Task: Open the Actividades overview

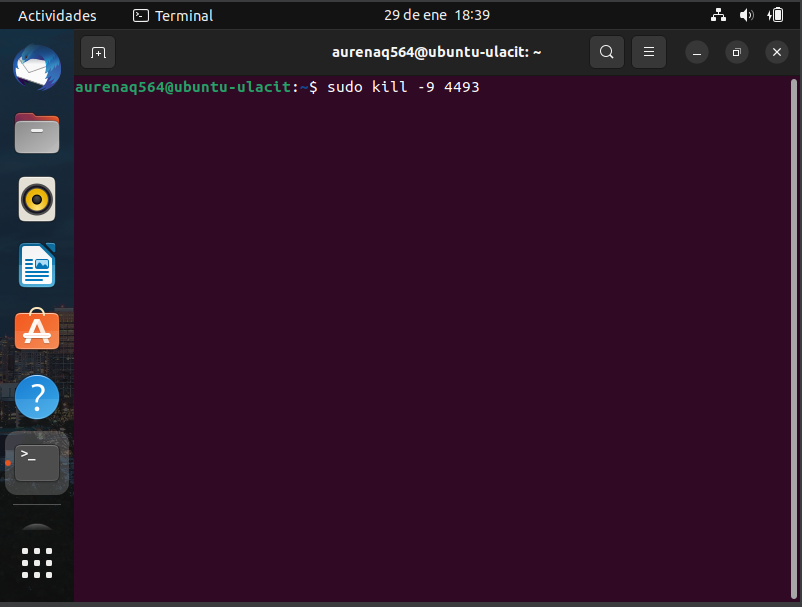Action: point(55,15)
